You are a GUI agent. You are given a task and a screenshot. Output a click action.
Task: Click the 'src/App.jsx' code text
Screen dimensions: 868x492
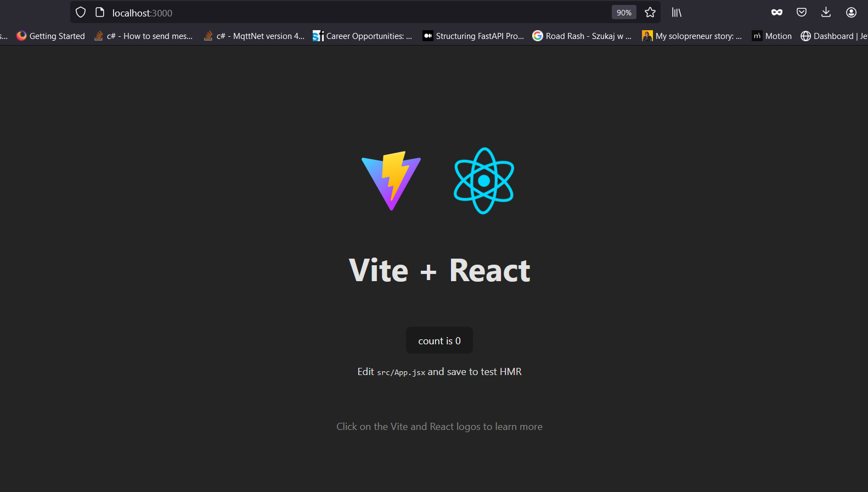pos(401,372)
